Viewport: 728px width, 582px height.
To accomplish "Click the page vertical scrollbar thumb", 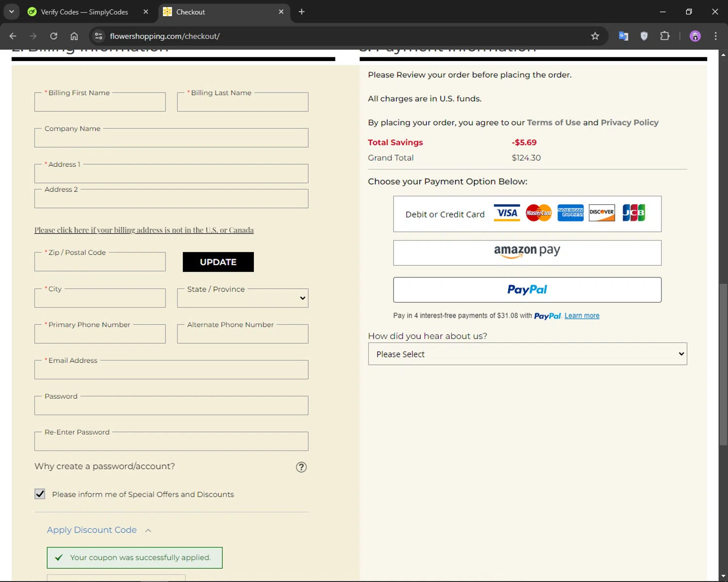I will click(724, 365).
